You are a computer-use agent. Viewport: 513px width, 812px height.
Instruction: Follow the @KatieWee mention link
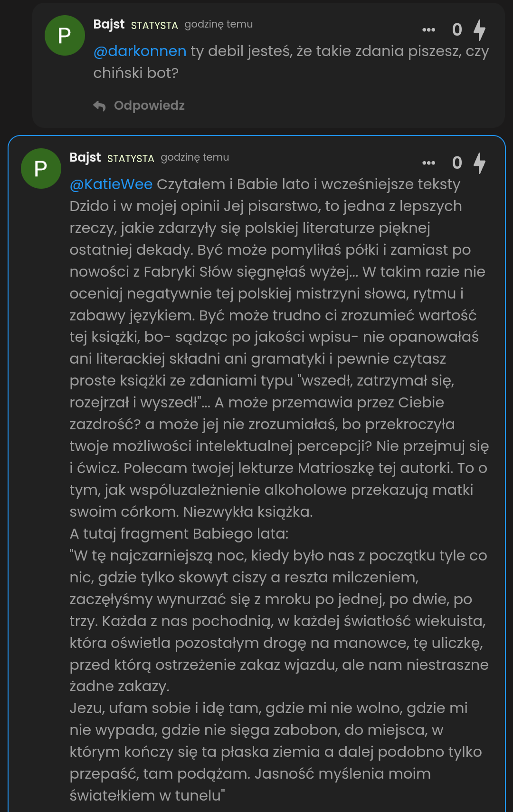coord(111,184)
